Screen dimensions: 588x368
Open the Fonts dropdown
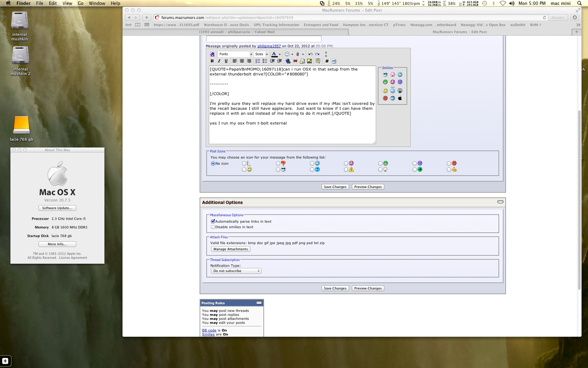pos(236,54)
